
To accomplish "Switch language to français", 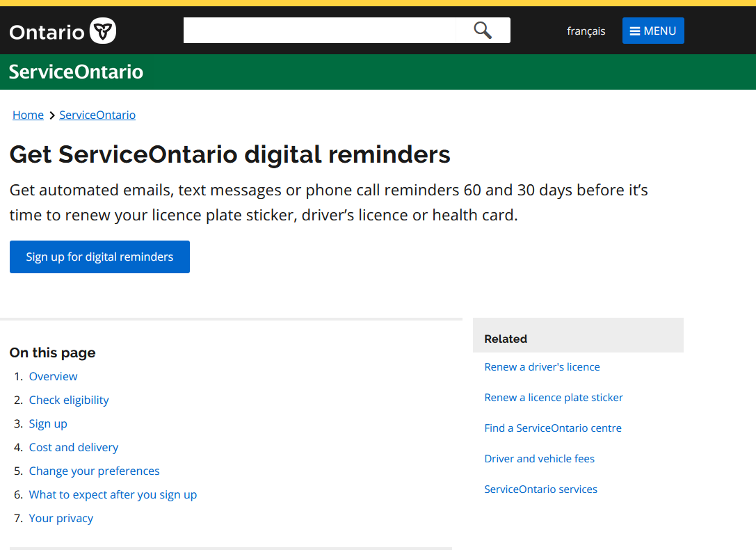I will [586, 31].
